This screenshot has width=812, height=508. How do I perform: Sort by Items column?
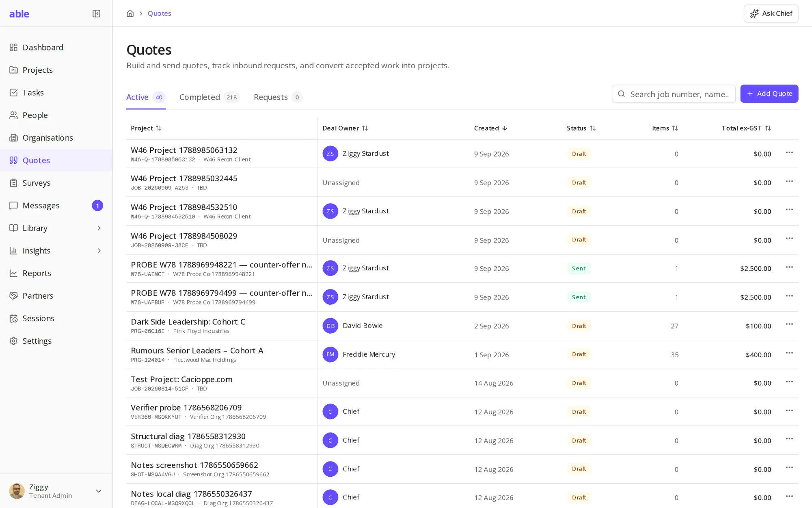click(x=665, y=128)
